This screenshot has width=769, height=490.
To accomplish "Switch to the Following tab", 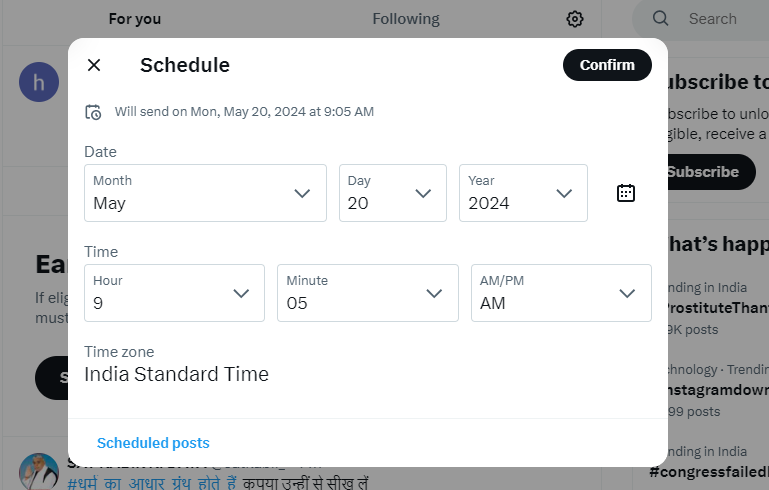I will 406,19.
